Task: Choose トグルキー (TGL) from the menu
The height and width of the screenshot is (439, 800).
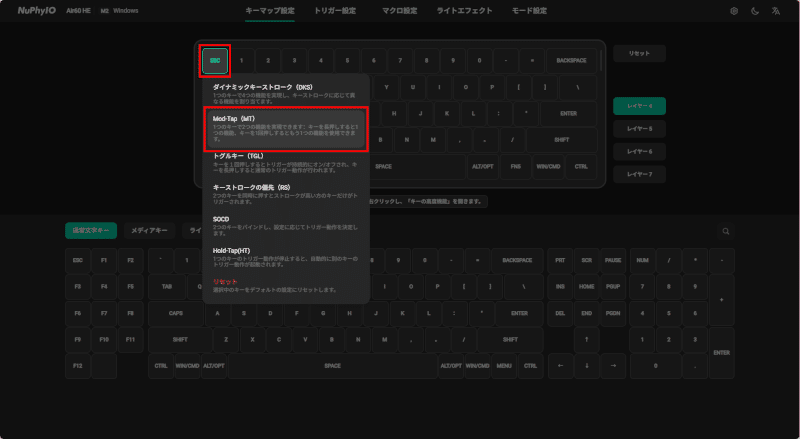Action: tap(286, 162)
